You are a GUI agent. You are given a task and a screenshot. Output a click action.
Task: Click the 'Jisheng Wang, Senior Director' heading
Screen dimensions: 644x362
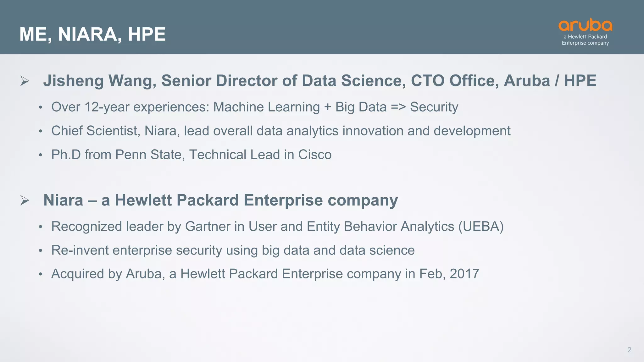319,80
